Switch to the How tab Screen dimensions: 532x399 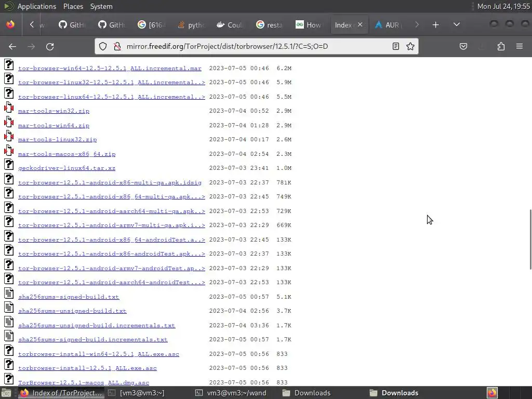point(310,25)
